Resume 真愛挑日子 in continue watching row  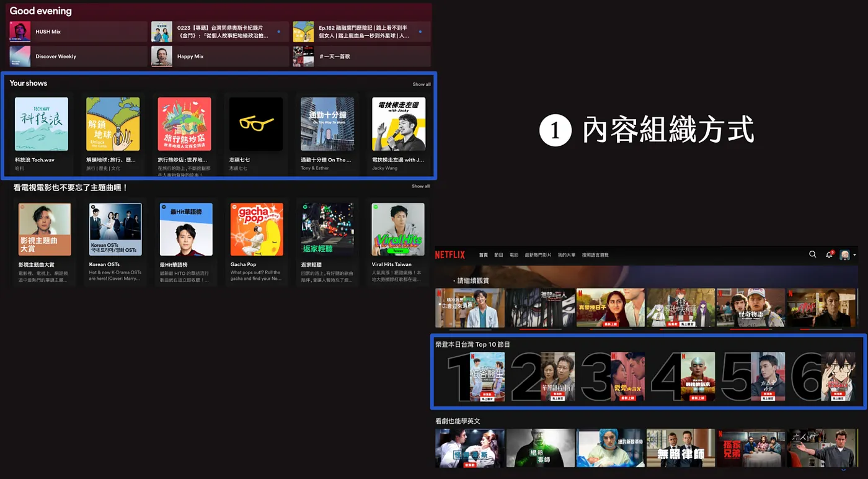click(610, 308)
